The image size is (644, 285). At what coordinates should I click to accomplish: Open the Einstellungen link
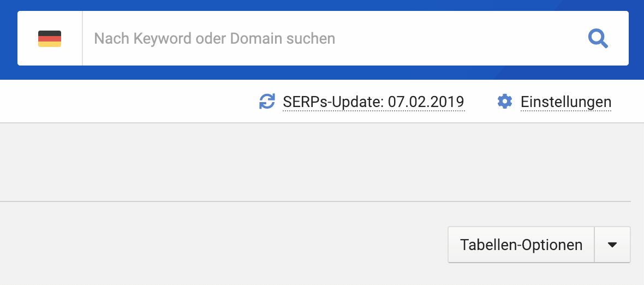566,102
